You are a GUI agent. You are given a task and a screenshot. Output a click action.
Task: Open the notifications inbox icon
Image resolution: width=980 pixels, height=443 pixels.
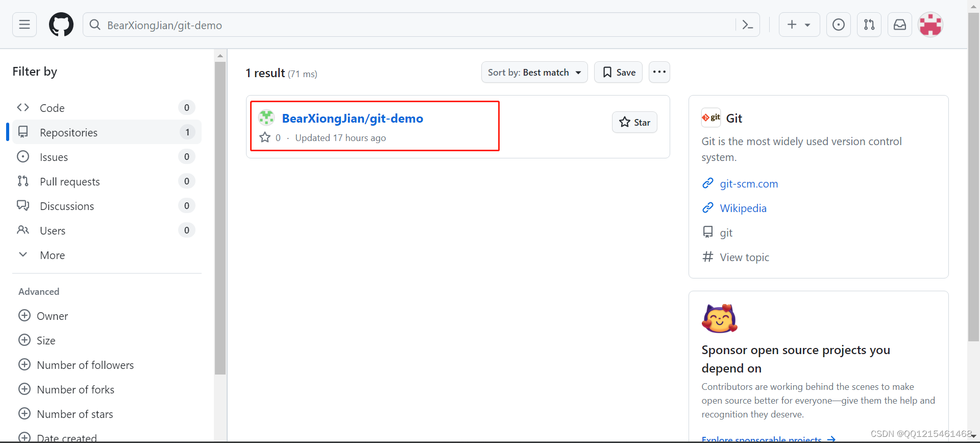click(x=900, y=25)
